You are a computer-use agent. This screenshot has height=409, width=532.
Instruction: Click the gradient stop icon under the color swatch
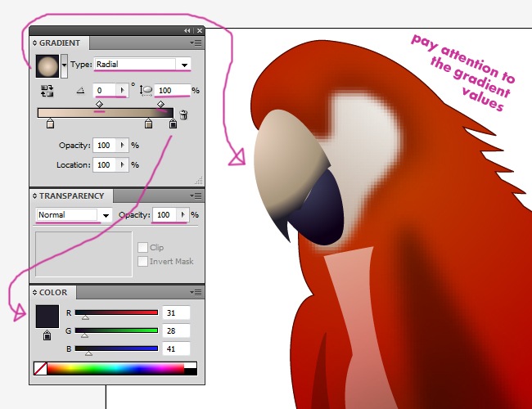(x=47, y=335)
